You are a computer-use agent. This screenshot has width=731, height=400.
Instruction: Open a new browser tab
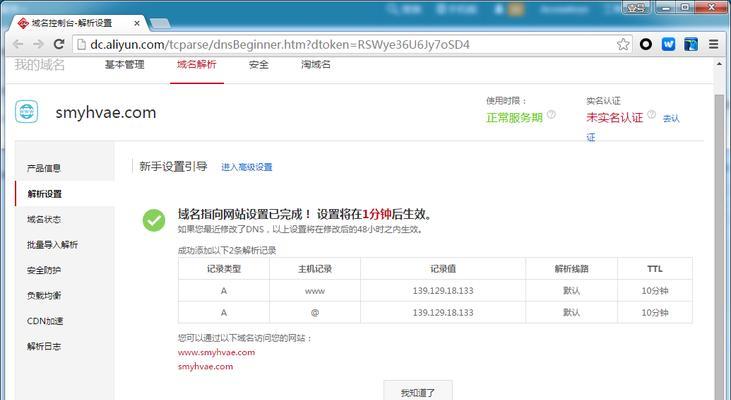[160, 23]
